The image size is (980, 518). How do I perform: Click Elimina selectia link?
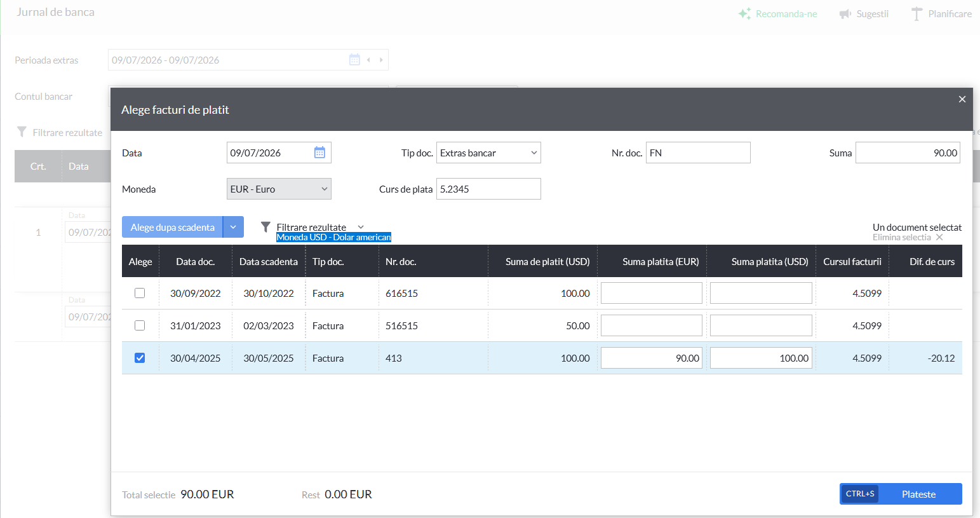point(902,237)
